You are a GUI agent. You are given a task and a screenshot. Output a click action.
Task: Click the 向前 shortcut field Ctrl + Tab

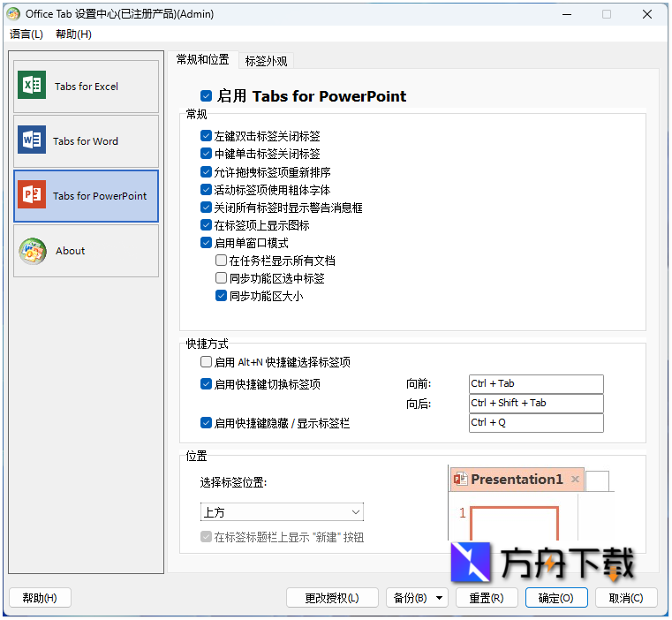[536, 384]
